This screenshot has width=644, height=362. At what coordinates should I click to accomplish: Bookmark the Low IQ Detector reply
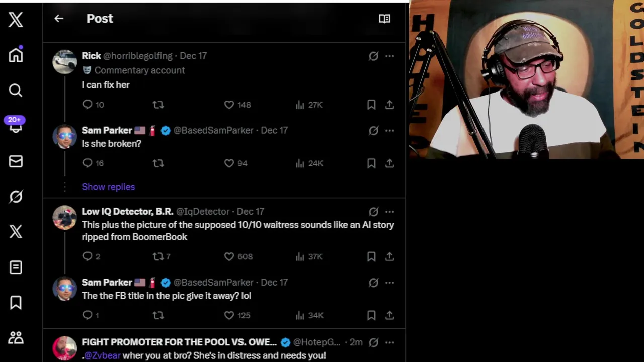371,256
